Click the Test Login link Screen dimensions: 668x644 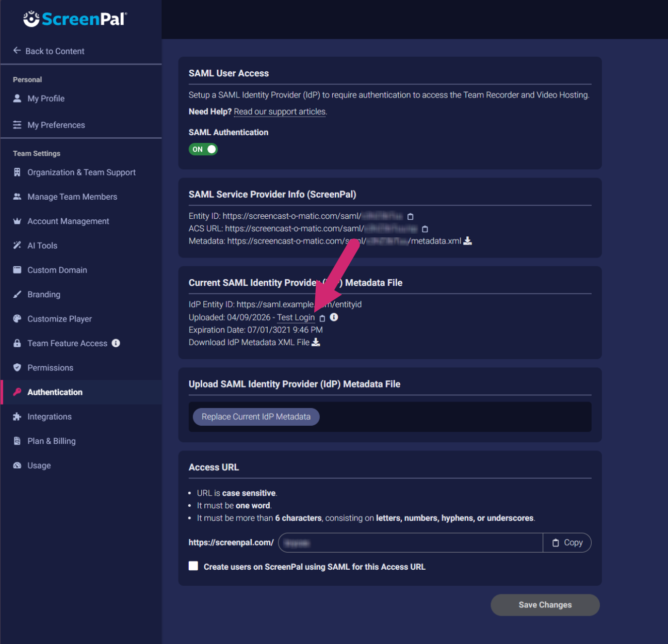tap(296, 317)
